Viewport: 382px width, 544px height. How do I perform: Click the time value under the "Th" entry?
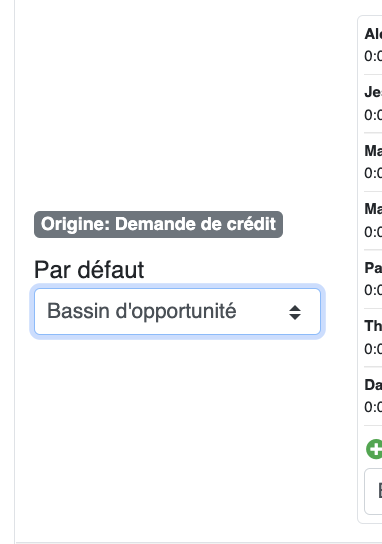[x=373, y=349]
